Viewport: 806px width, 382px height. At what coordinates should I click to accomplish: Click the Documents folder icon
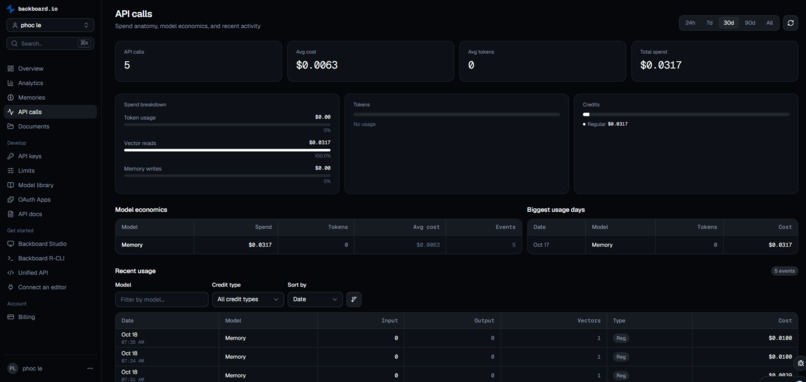pos(11,126)
